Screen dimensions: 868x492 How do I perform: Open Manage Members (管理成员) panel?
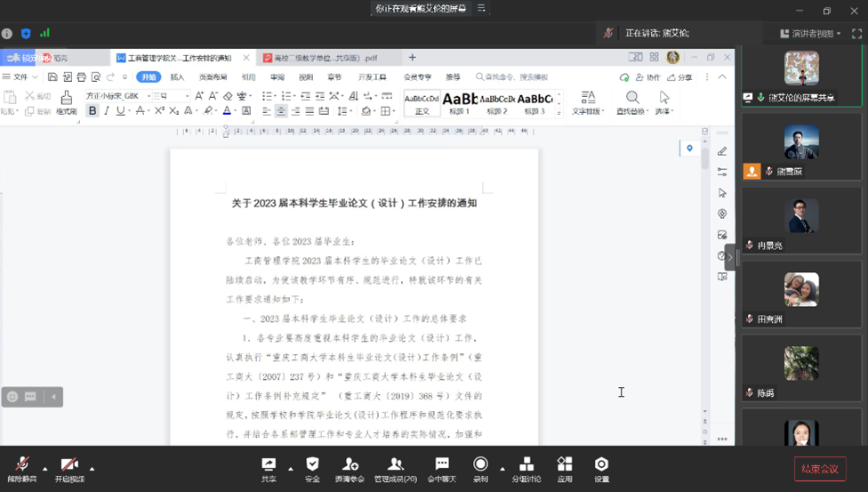point(396,467)
